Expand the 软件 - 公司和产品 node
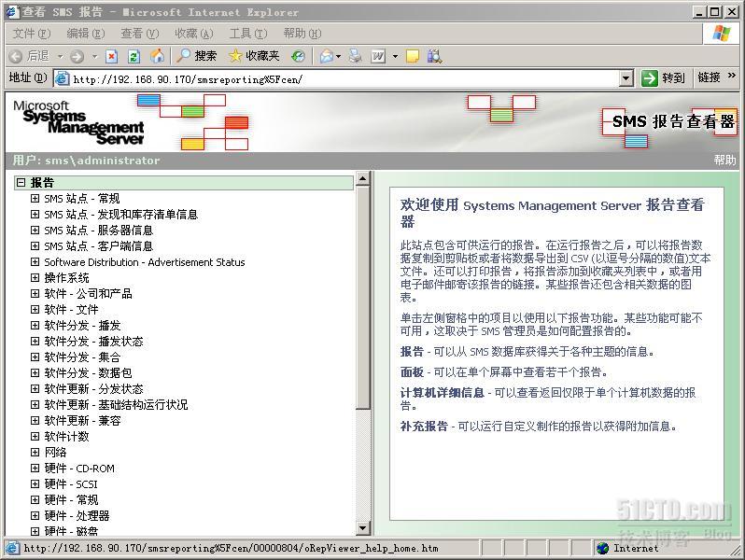 click(35, 293)
